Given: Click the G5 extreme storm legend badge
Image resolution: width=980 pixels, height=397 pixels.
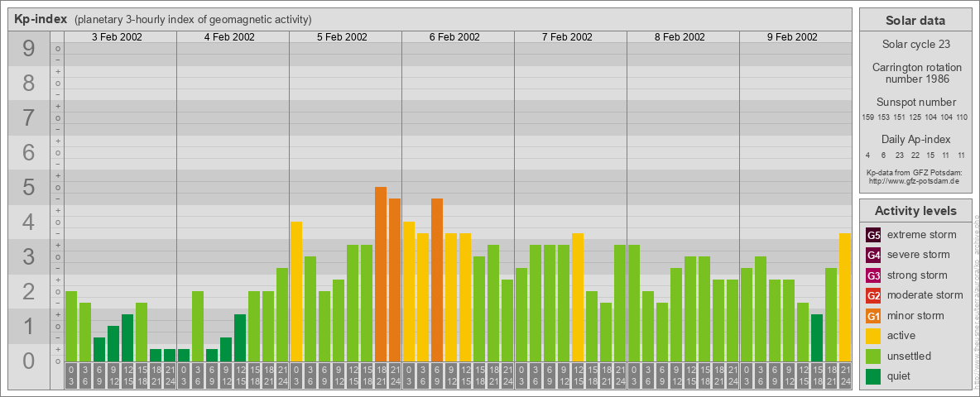Looking at the screenshot, I should click(873, 236).
